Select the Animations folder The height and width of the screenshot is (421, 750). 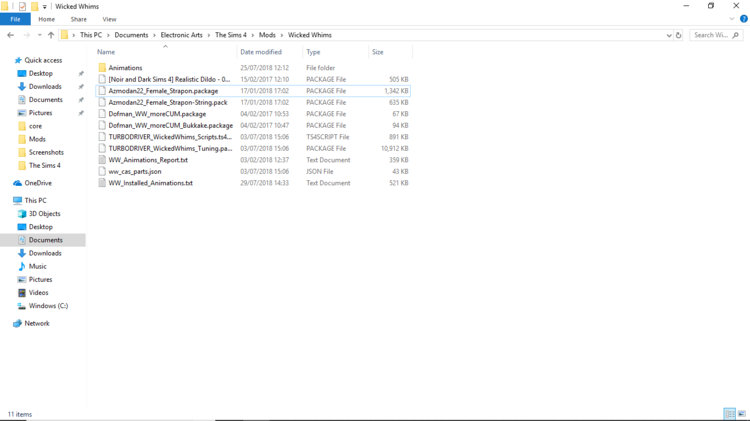point(125,68)
